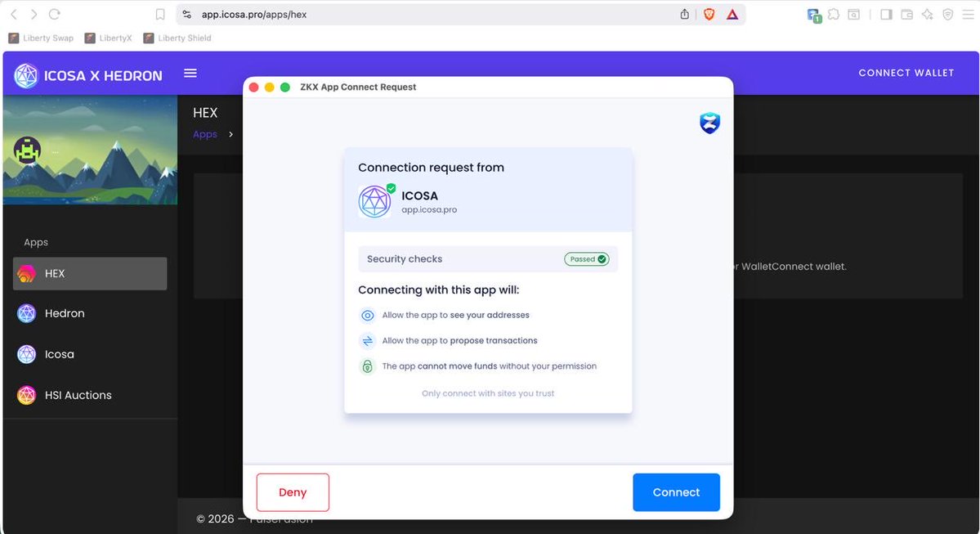980x534 pixels.
Task: Click the browser forward arrow
Action: [34, 14]
